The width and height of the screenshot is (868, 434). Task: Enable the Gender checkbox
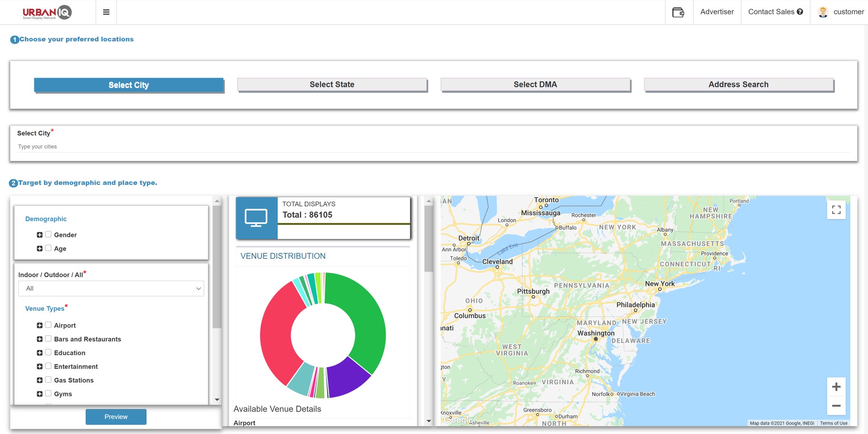click(x=48, y=234)
